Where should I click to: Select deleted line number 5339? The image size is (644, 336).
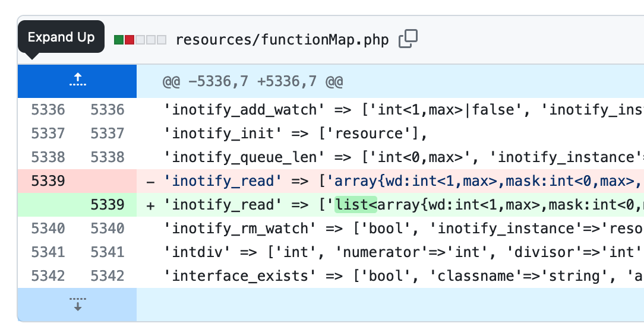[48, 181]
